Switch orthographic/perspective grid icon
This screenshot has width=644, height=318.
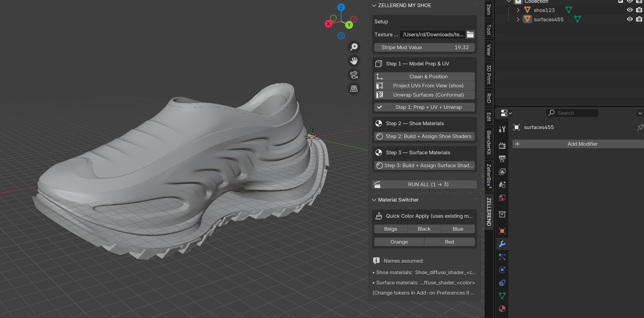pos(354,89)
